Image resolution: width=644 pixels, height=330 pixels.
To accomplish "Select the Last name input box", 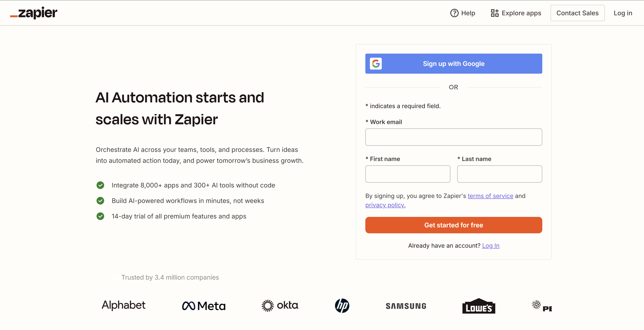I will coord(499,174).
